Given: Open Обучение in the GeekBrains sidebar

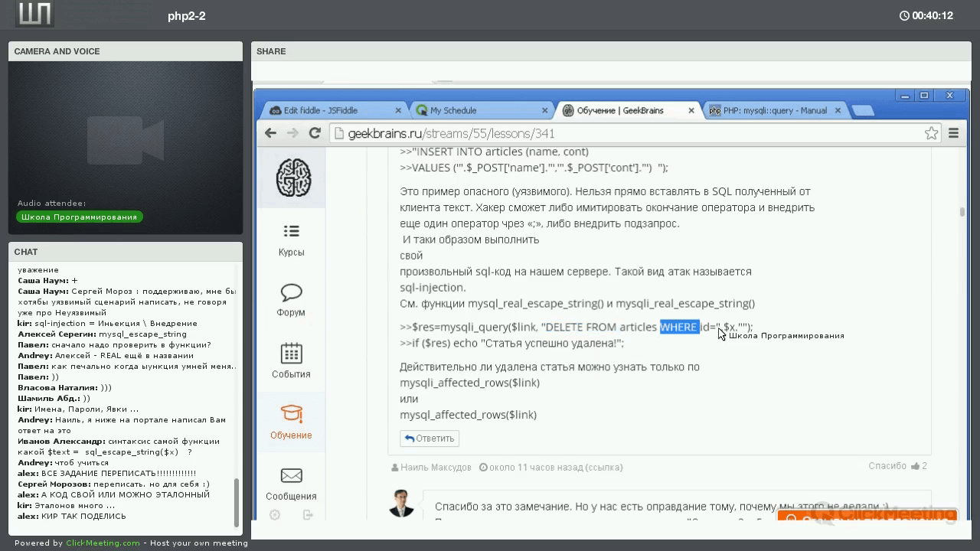Looking at the screenshot, I should click(291, 422).
